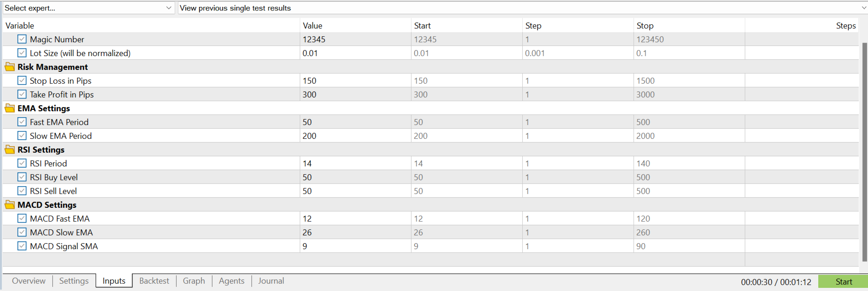Go to the Settings tab

pyautogui.click(x=74, y=281)
